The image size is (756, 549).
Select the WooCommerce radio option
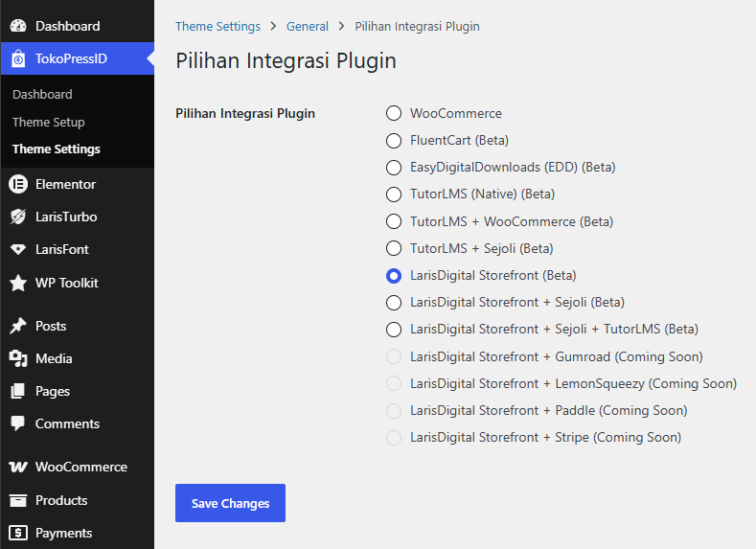point(394,113)
